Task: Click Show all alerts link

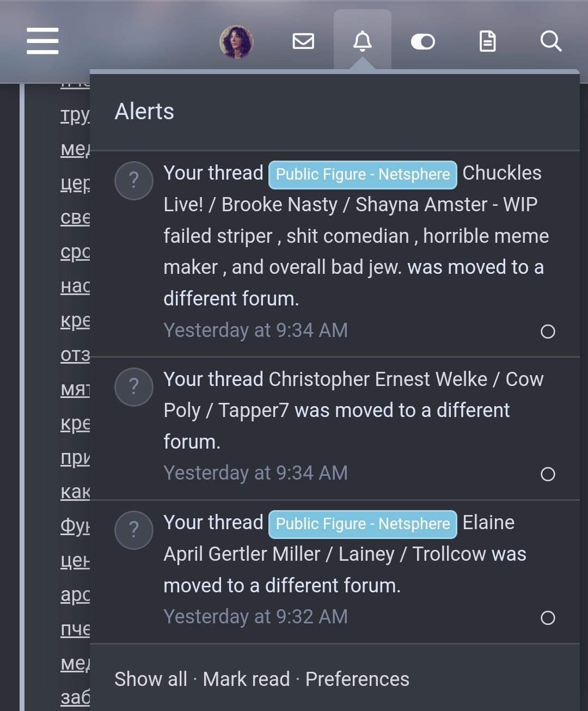Action: click(x=151, y=679)
